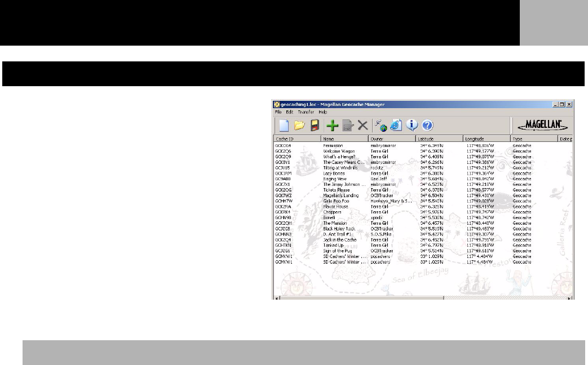Image resolution: width=588 pixels, height=365 pixels.
Task: Click cache ID 'GC9AB8'
Action: (x=283, y=179)
